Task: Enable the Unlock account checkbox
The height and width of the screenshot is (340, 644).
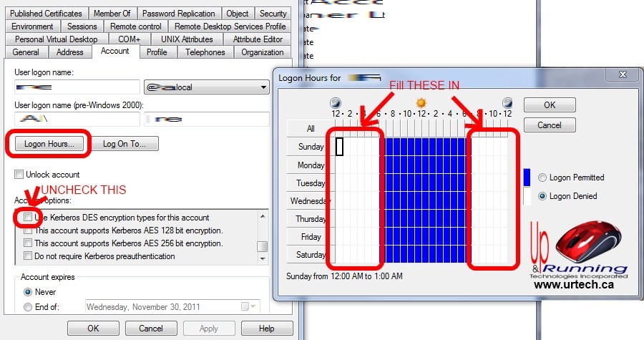Action: click(19, 175)
